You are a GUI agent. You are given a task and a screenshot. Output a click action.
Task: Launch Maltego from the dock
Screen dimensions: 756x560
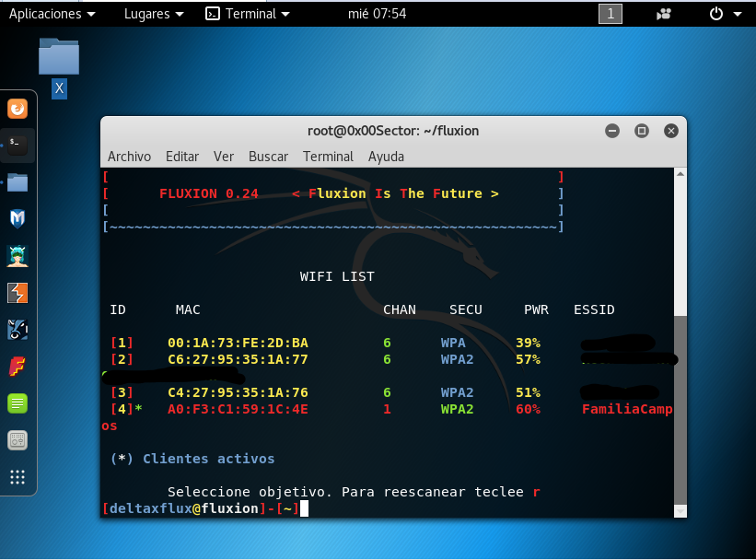[x=17, y=330]
